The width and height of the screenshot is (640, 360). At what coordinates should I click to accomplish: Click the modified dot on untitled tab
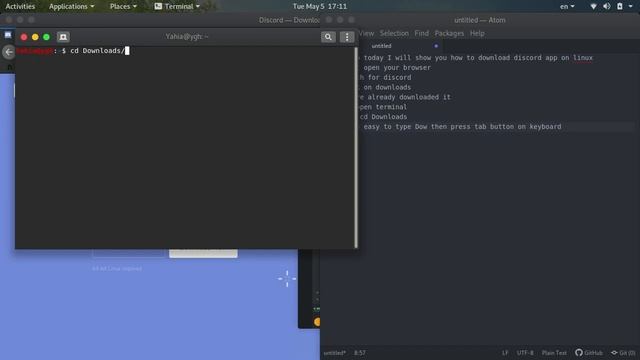coord(436,46)
